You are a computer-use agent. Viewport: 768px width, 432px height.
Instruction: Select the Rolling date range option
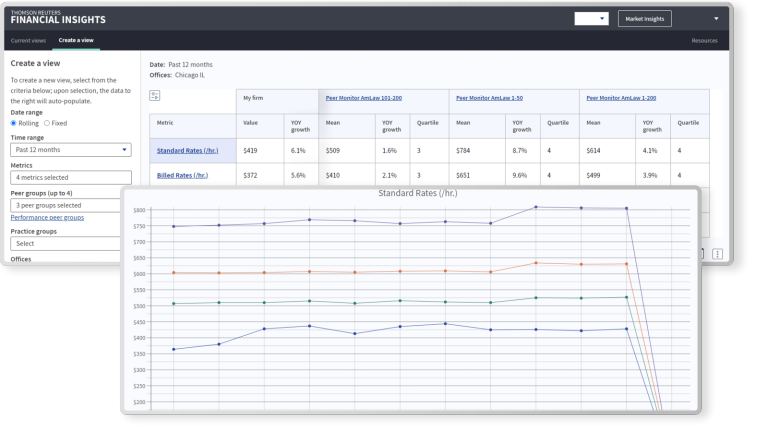pyautogui.click(x=14, y=123)
